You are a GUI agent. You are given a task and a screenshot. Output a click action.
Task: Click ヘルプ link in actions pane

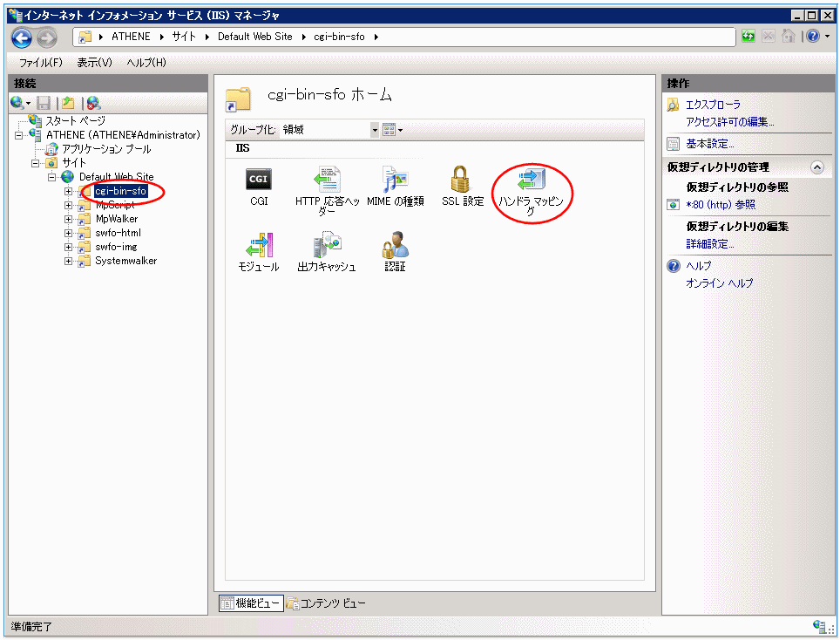point(699,266)
